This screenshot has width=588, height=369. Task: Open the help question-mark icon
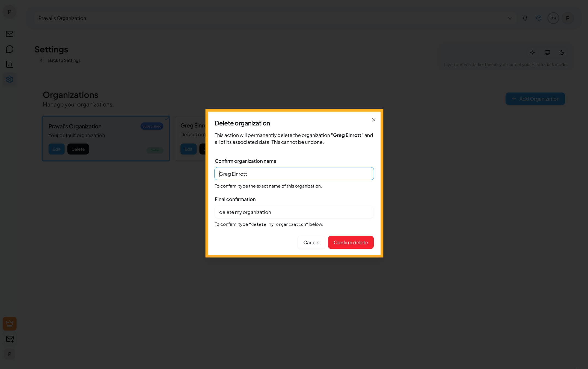(539, 18)
